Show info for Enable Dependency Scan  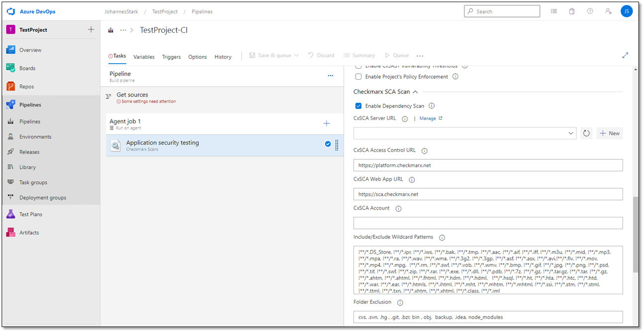432,106
